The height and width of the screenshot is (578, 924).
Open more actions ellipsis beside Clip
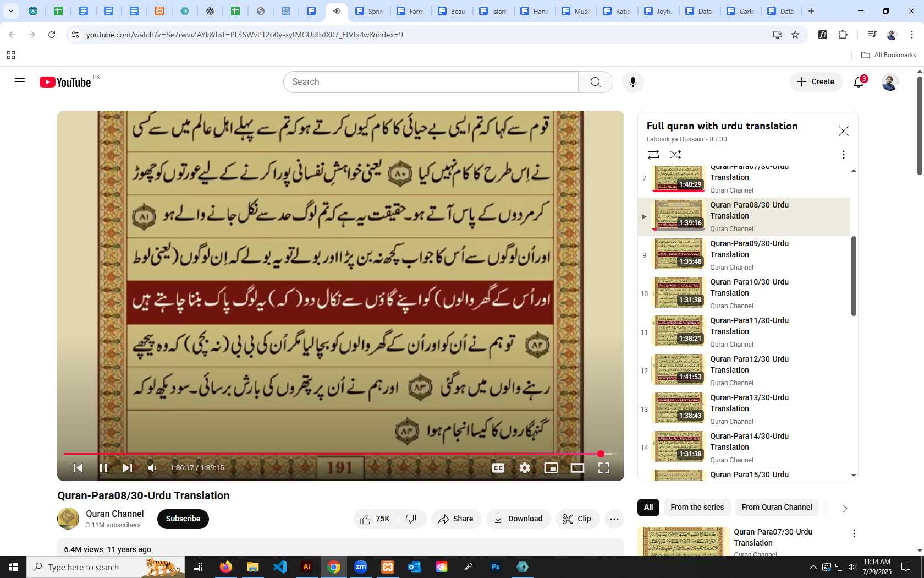click(614, 519)
